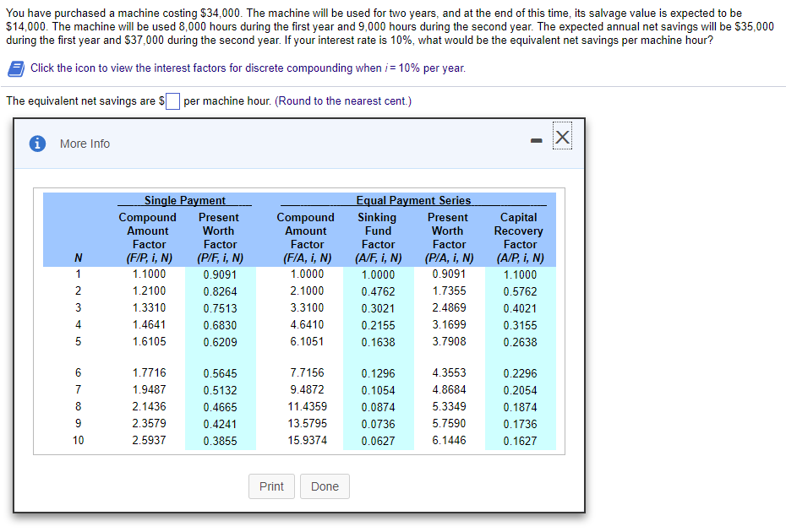Select the value 1.1000 in A/P column
The image size is (786, 532).
click(520, 274)
